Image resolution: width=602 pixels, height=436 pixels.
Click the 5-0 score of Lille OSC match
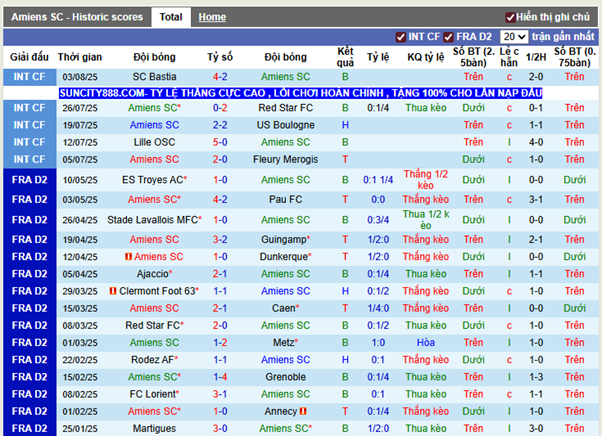pos(220,142)
